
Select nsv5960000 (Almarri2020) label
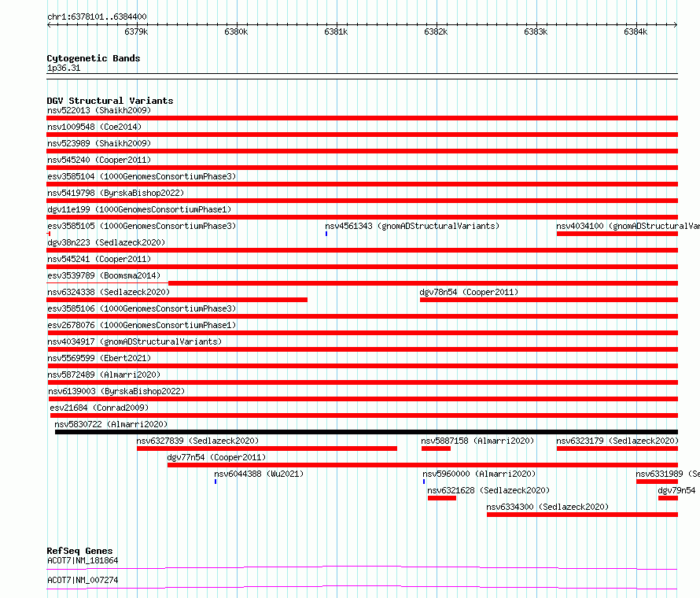coord(479,474)
